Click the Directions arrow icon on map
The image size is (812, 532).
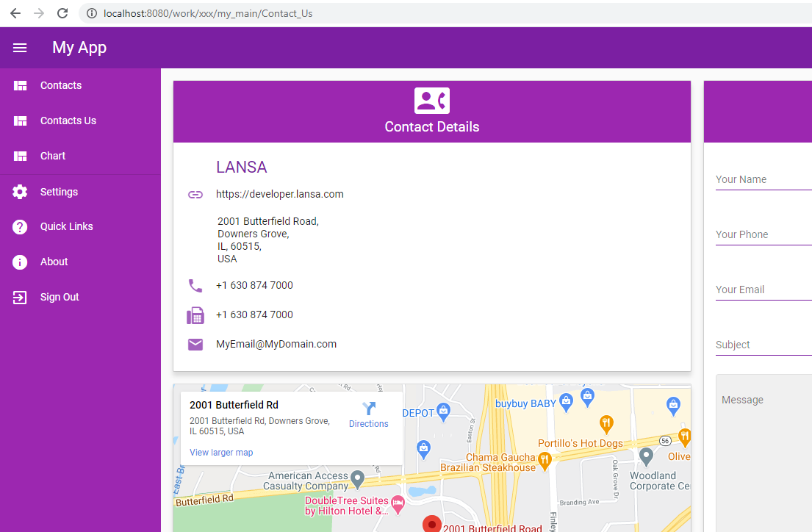coord(369,409)
